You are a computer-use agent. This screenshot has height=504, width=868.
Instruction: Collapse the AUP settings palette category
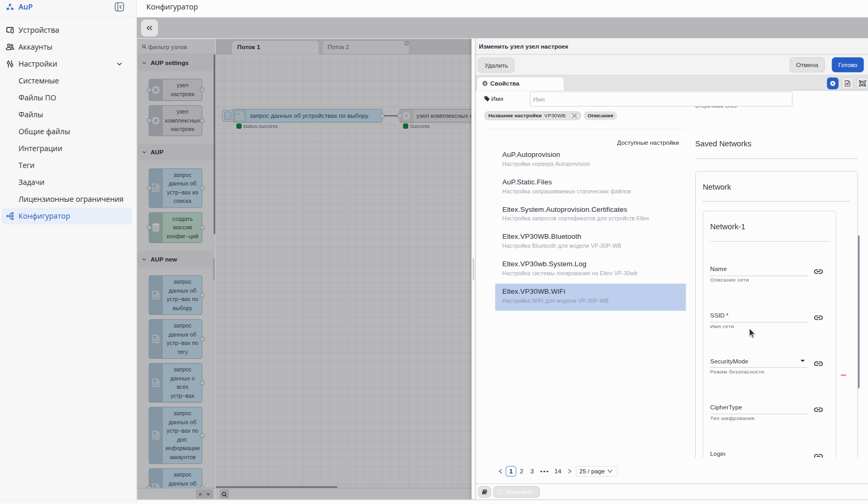tap(144, 63)
